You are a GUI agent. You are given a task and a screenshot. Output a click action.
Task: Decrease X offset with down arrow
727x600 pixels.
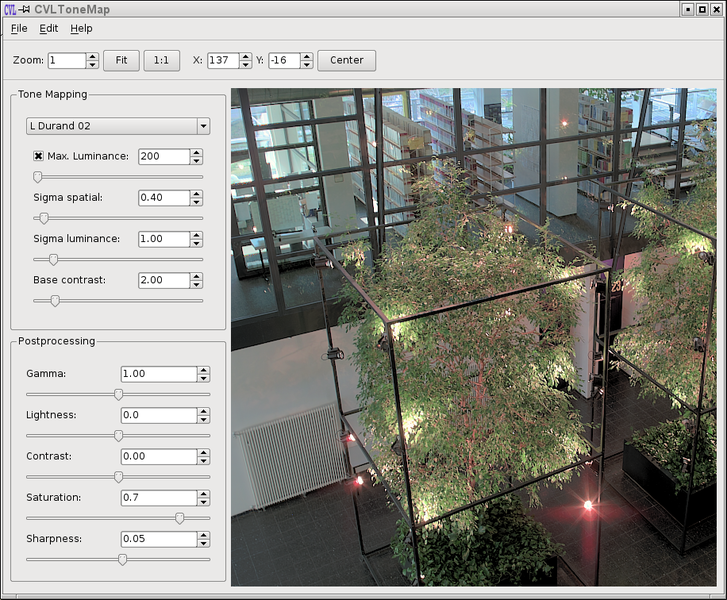coord(246,64)
